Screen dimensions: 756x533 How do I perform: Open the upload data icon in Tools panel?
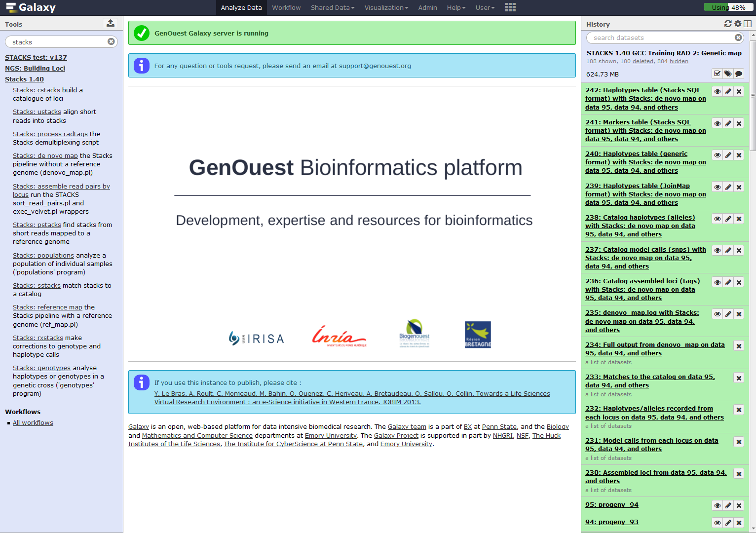pos(111,23)
